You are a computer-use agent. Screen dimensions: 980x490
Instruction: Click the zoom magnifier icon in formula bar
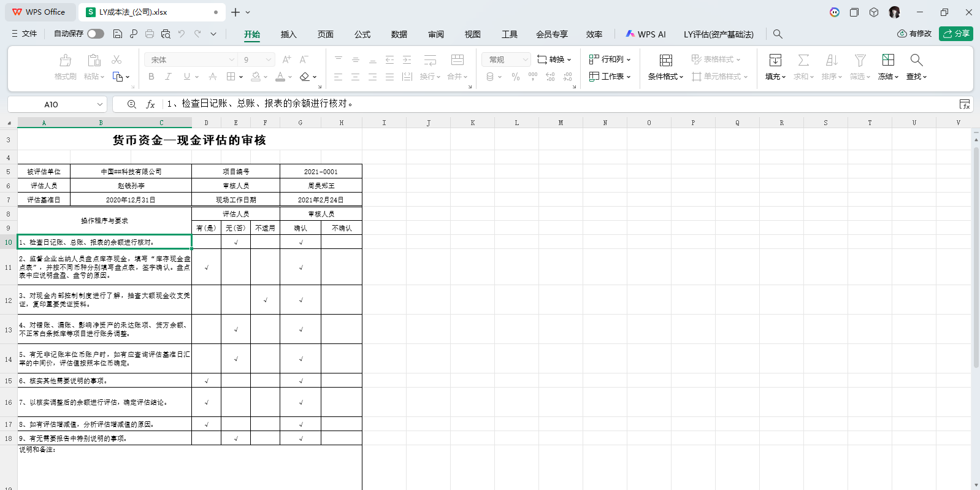[x=131, y=104]
